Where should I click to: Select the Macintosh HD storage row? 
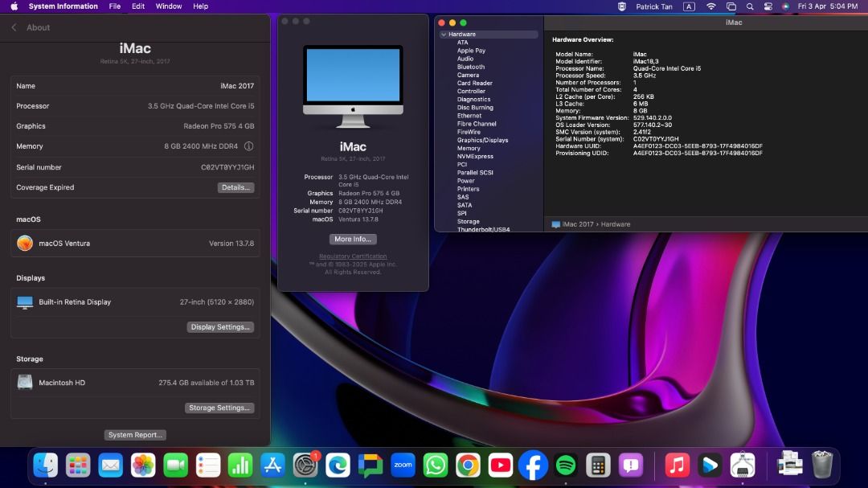coord(135,383)
